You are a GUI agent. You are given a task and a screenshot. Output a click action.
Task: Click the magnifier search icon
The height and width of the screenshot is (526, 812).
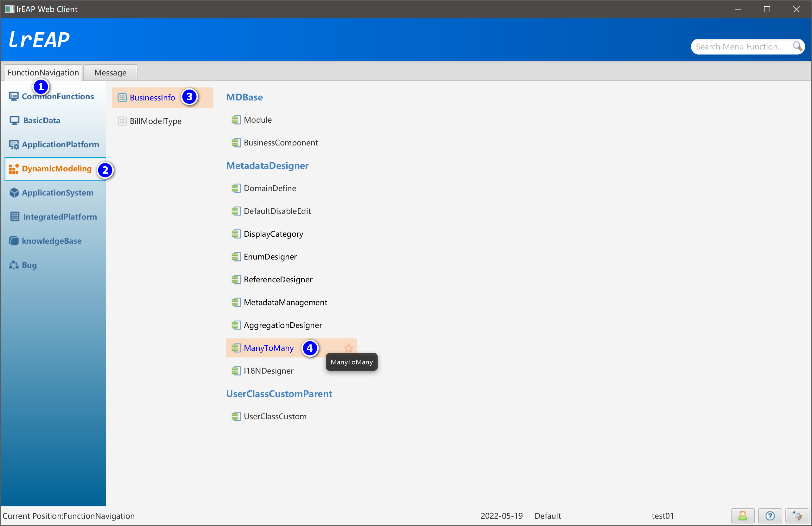pos(797,47)
